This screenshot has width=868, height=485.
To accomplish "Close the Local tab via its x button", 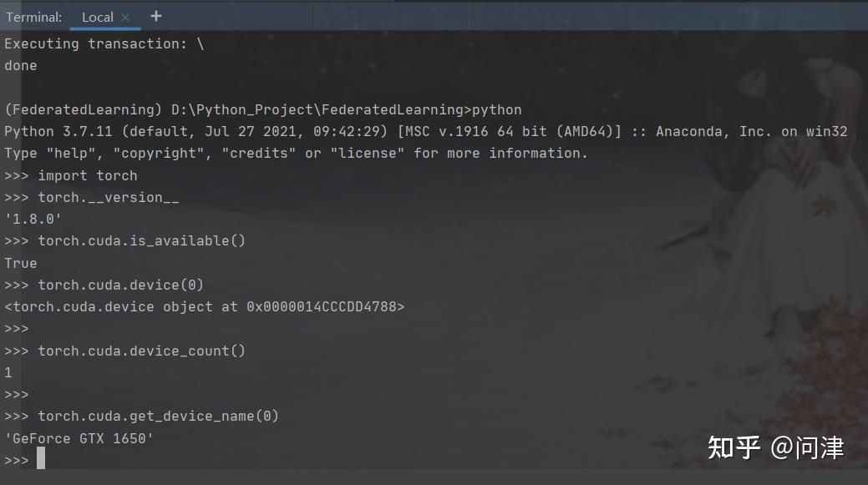I will pyautogui.click(x=124, y=17).
